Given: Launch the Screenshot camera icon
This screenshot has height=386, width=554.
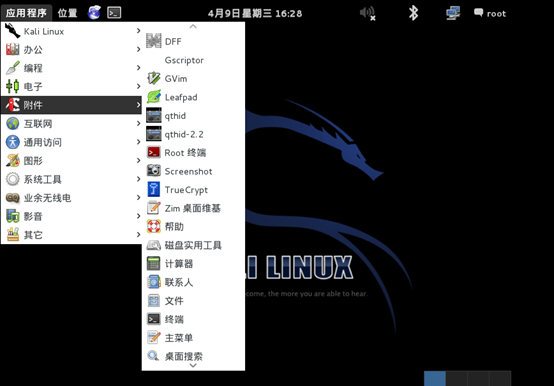Looking at the screenshot, I should [x=154, y=171].
